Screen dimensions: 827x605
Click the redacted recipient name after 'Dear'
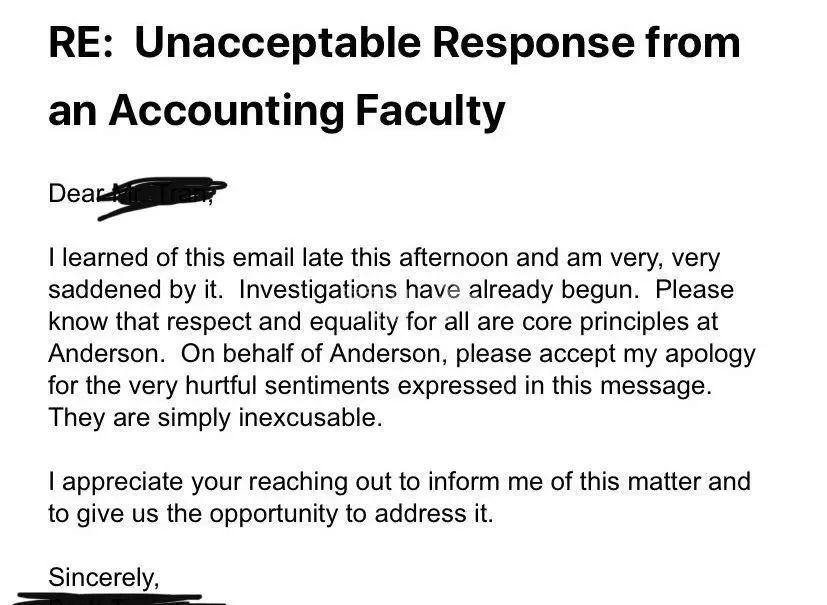[x=163, y=194]
